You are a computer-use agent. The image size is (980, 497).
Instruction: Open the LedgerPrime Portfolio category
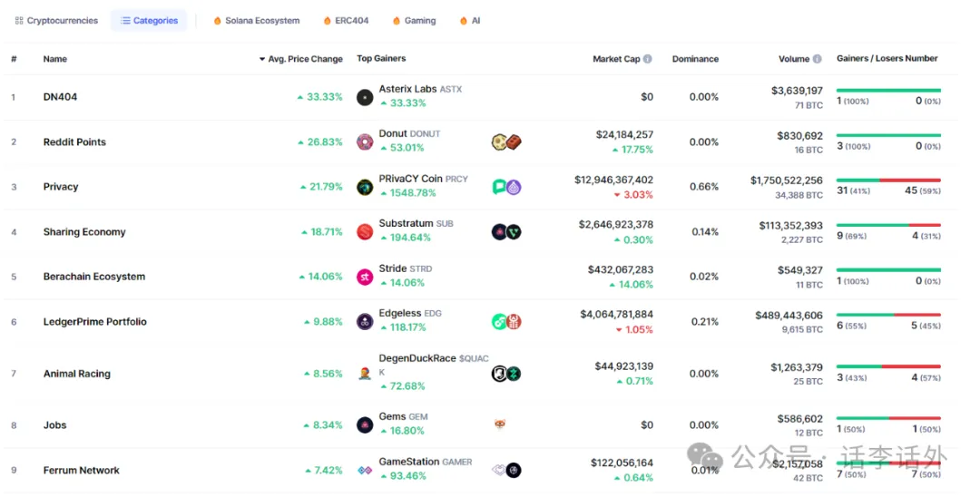tap(95, 322)
